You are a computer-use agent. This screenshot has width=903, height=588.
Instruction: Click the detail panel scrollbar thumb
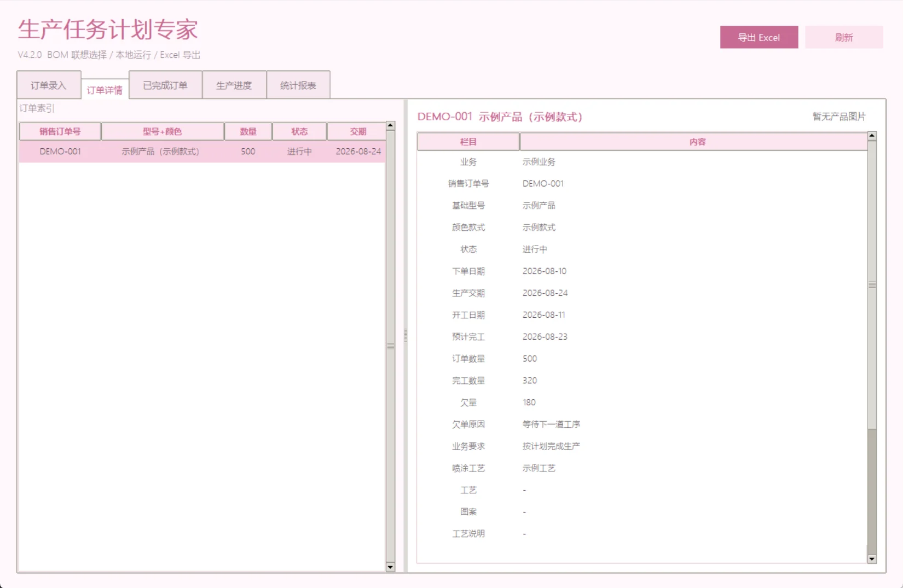coord(872,284)
